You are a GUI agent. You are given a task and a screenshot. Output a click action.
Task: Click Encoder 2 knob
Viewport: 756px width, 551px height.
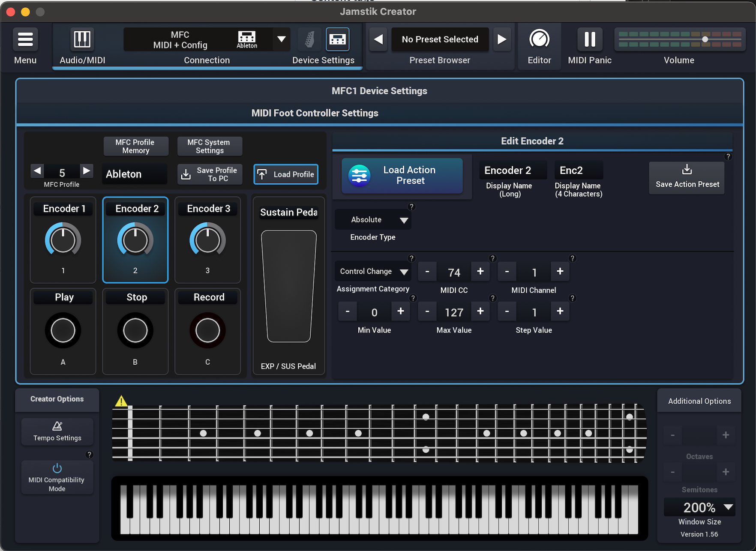tap(135, 240)
